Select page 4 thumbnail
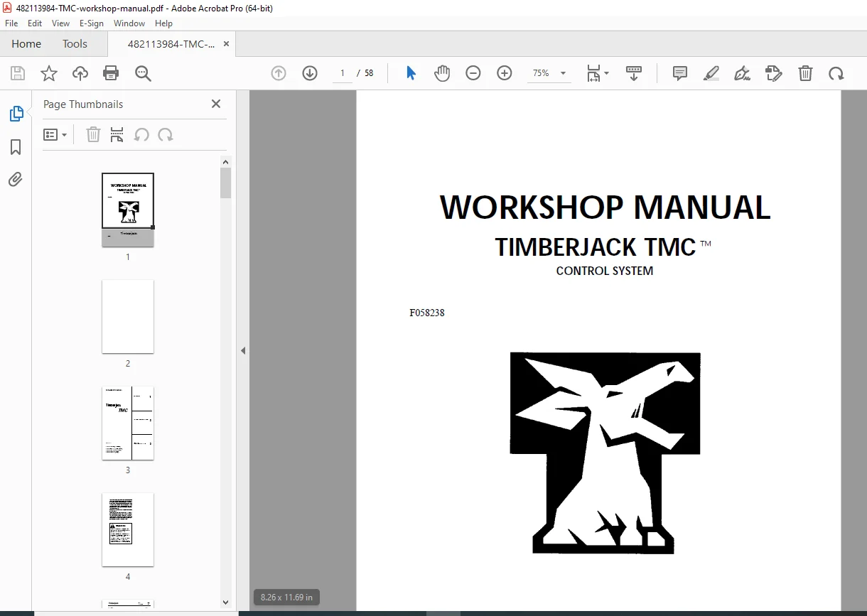Image resolution: width=867 pixels, height=616 pixels. pos(128,529)
